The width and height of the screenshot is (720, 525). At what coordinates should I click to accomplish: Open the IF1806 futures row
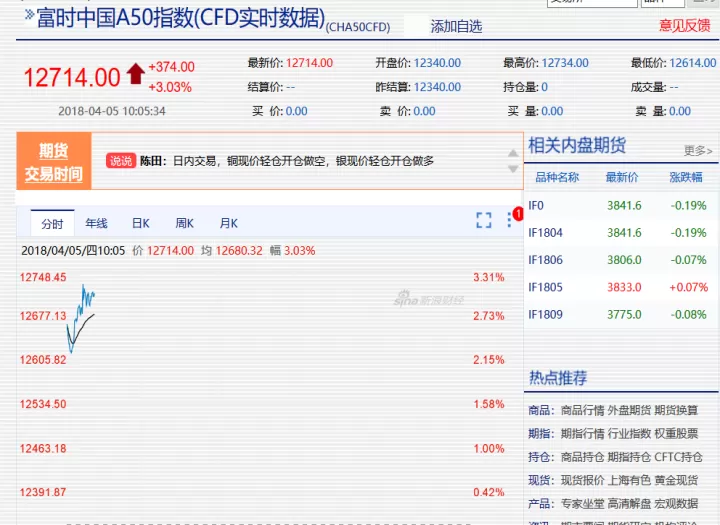click(x=621, y=260)
